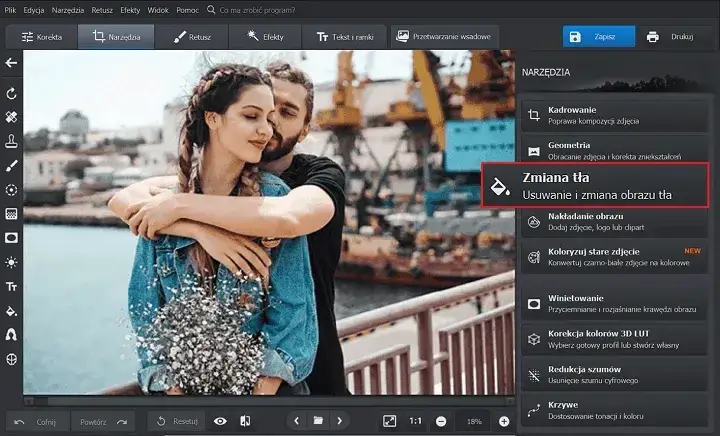Select the sun brightness tool icon
The height and width of the screenshot is (436, 720).
tap(11, 262)
